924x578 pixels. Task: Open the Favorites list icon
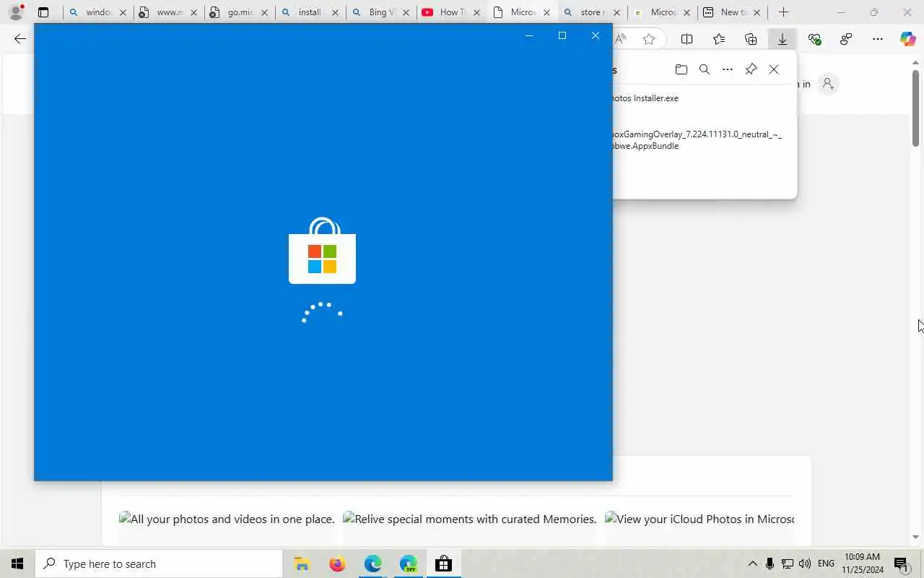[x=719, y=39]
